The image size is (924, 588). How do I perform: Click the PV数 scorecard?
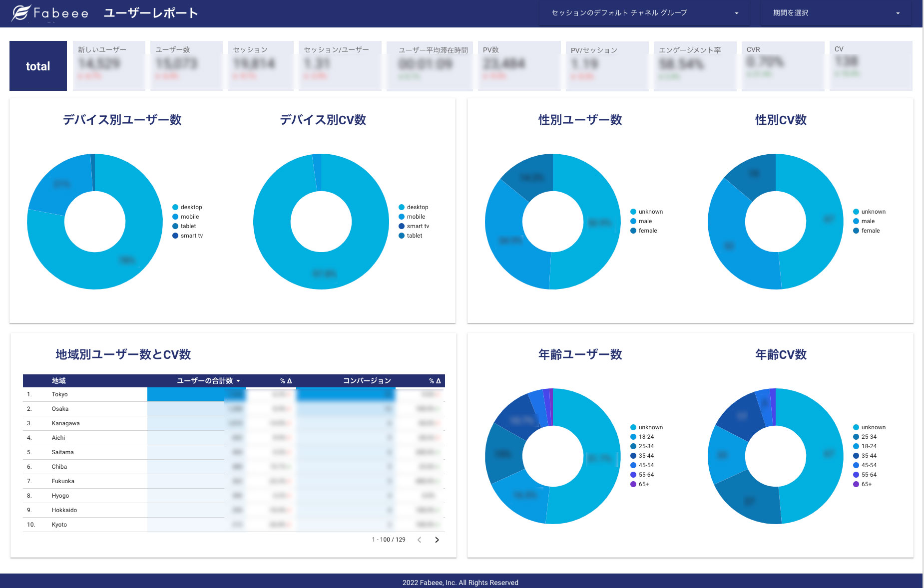point(519,66)
